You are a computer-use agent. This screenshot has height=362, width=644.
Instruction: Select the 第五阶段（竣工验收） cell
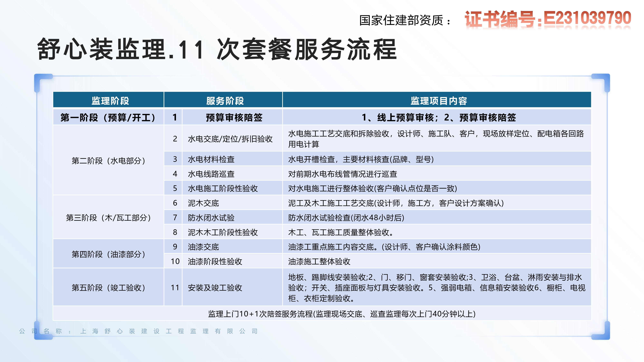click(108, 288)
